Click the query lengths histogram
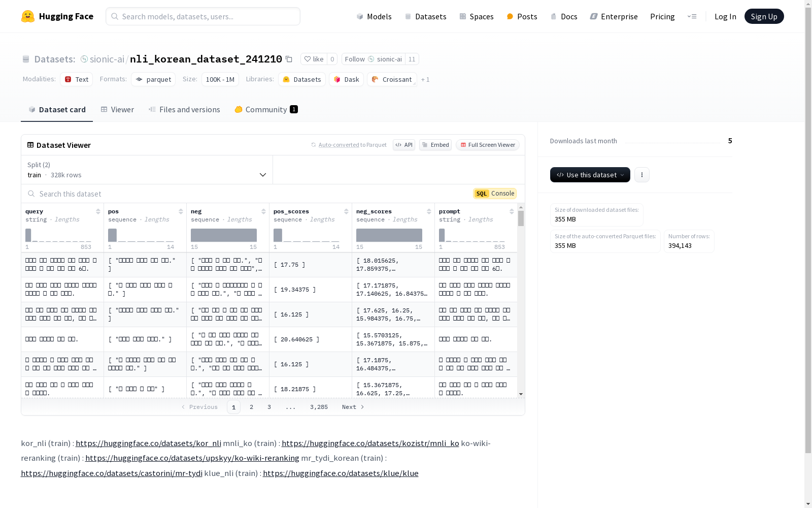 point(58,235)
